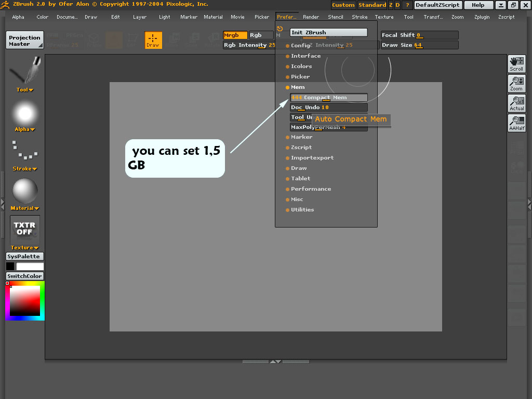Open the Stroke dropdown under the dots thumbnail
Viewport: 532px width, 399px height.
(25, 169)
